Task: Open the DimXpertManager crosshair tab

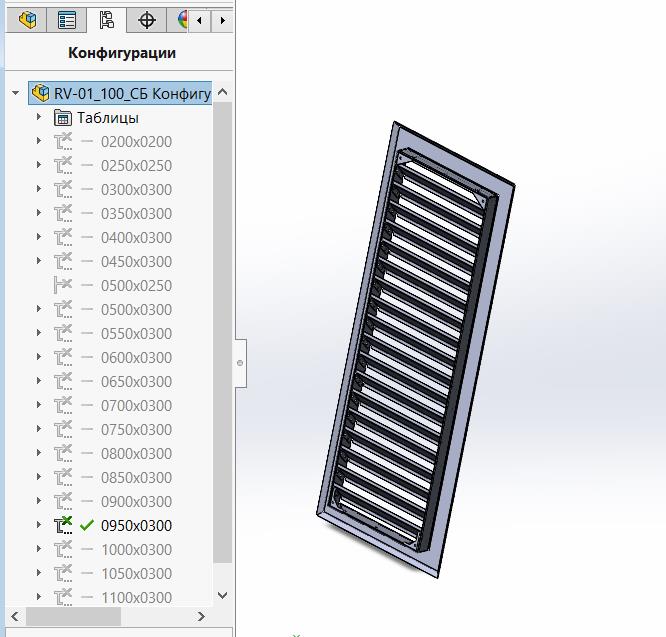Action: [x=147, y=20]
